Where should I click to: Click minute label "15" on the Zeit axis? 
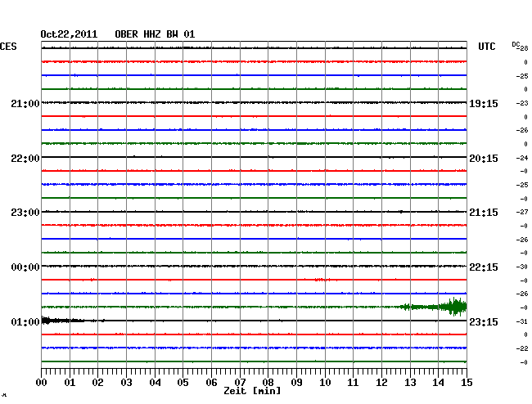[467, 383]
